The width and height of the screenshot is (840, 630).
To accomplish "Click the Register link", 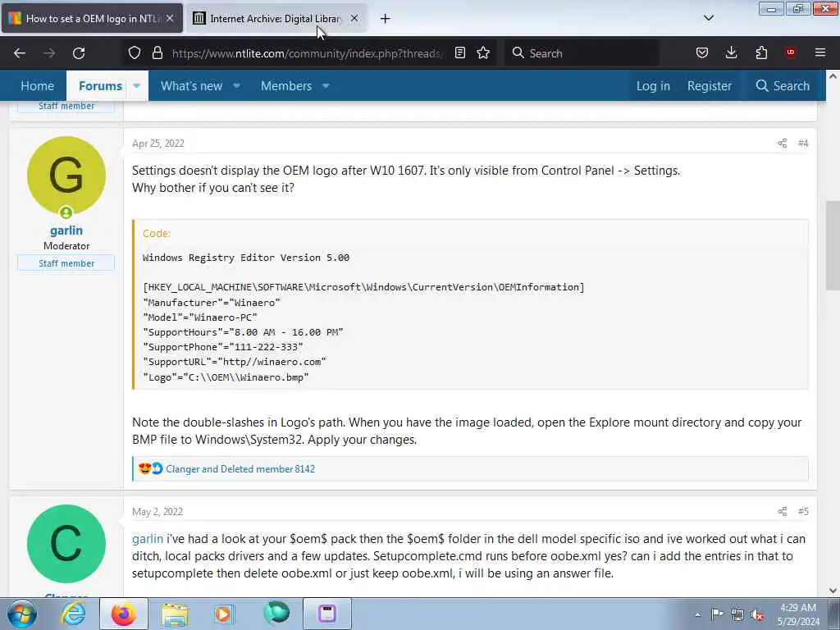I will (710, 85).
